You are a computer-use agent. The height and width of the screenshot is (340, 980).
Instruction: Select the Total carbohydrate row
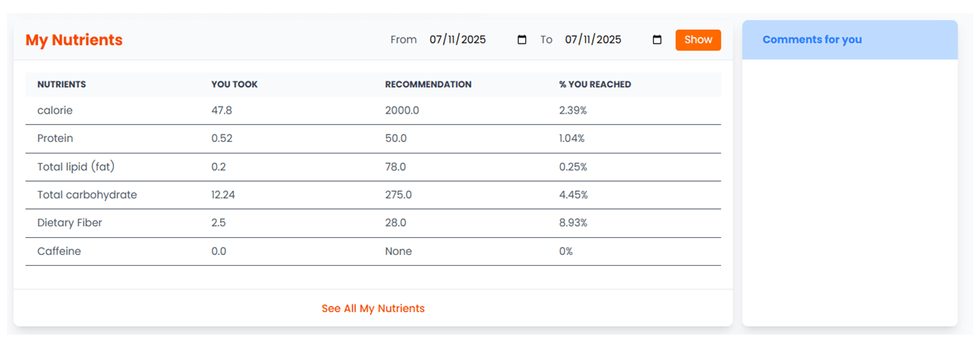(x=373, y=195)
